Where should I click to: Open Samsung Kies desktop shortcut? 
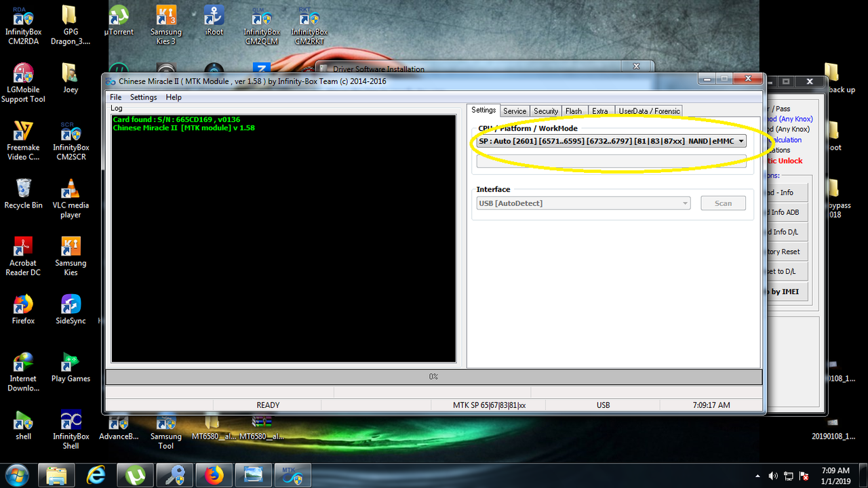(71, 256)
